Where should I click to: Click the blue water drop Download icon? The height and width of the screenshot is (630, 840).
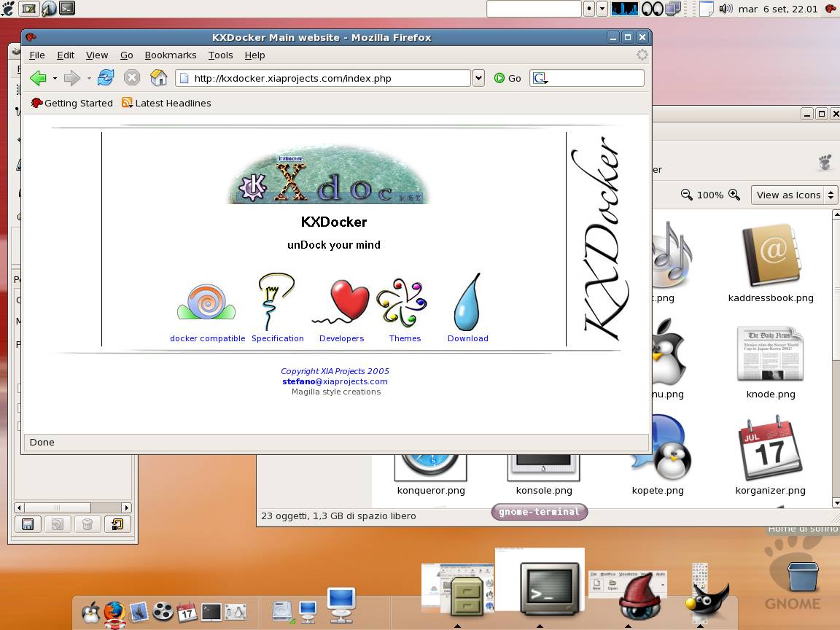467,303
